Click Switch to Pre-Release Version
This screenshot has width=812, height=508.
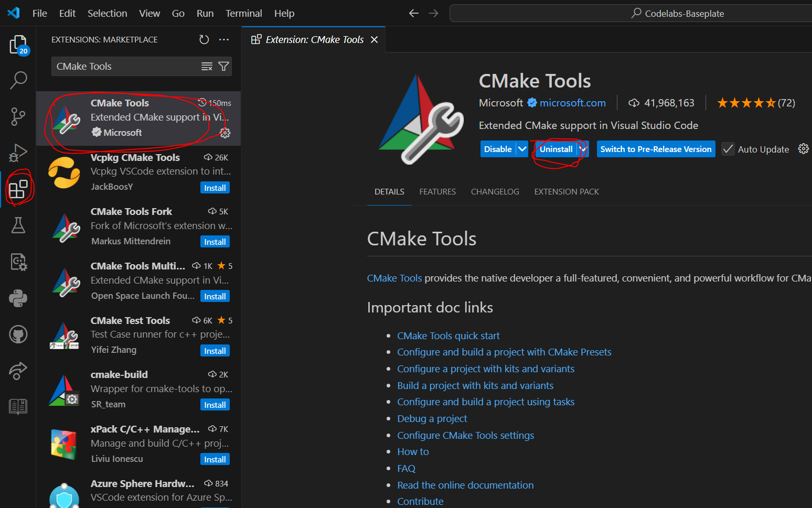655,149
